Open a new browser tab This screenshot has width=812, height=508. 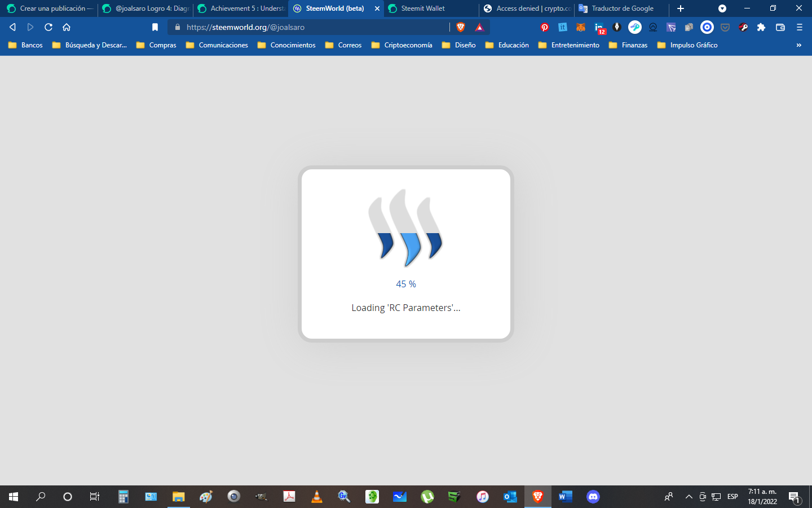point(681,8)
